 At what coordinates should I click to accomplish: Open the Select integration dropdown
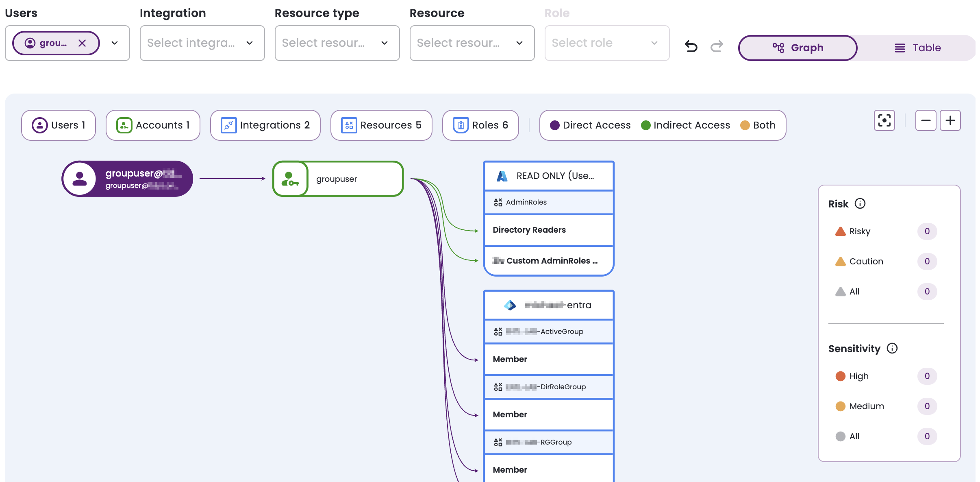point(202,43)
